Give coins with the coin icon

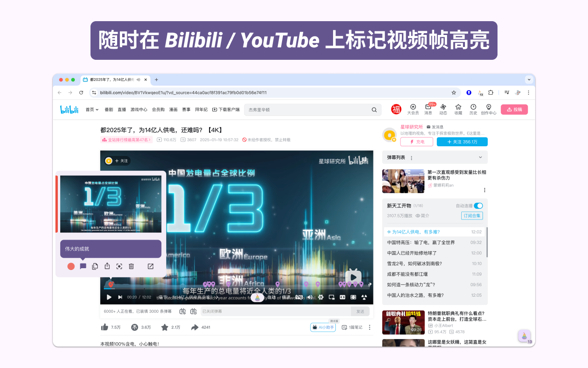pyautogui.click(x=135, y=327)
